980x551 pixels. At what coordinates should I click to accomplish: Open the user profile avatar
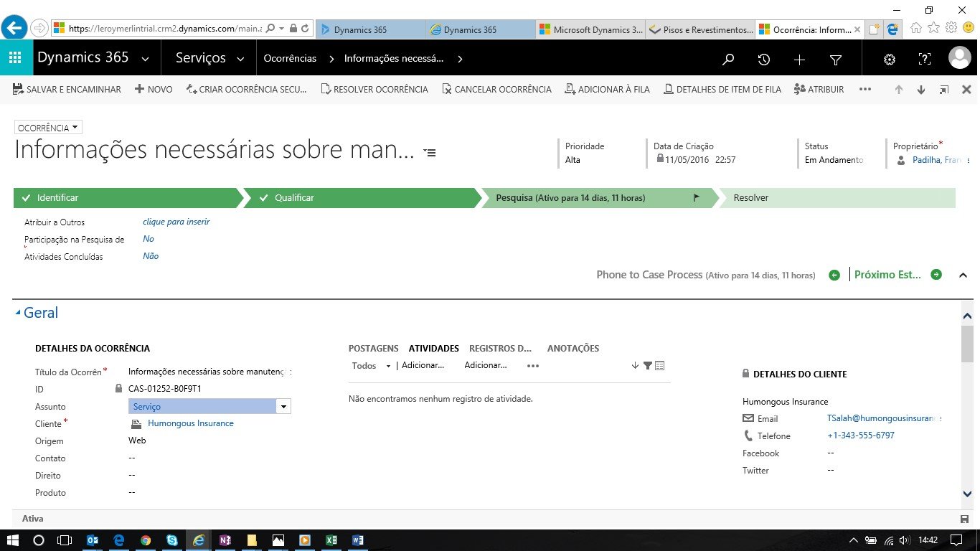click(960, 58)
